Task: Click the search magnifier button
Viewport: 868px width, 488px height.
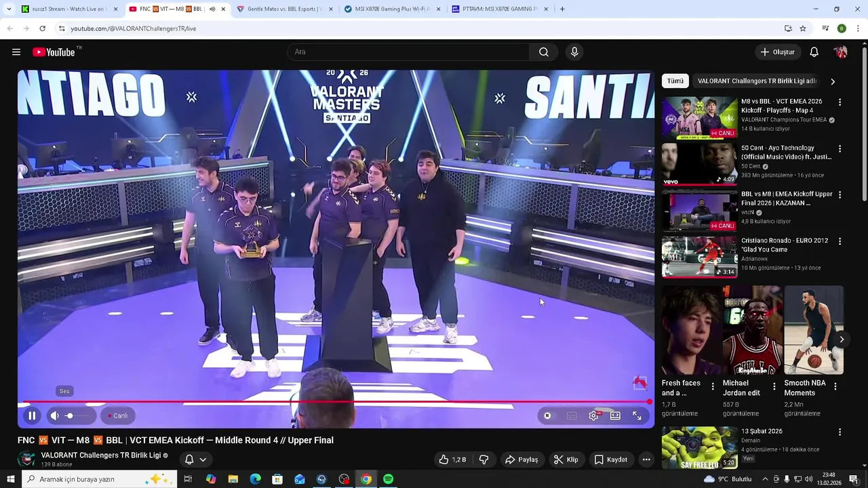Action: click(544, 52)
